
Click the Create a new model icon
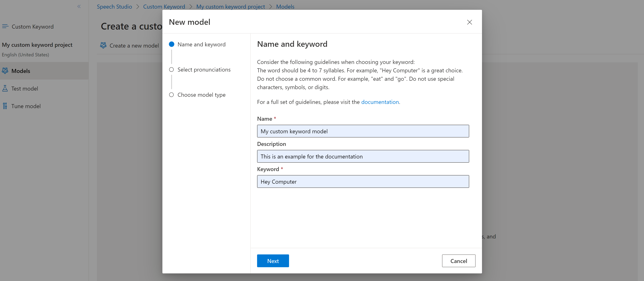104,45
